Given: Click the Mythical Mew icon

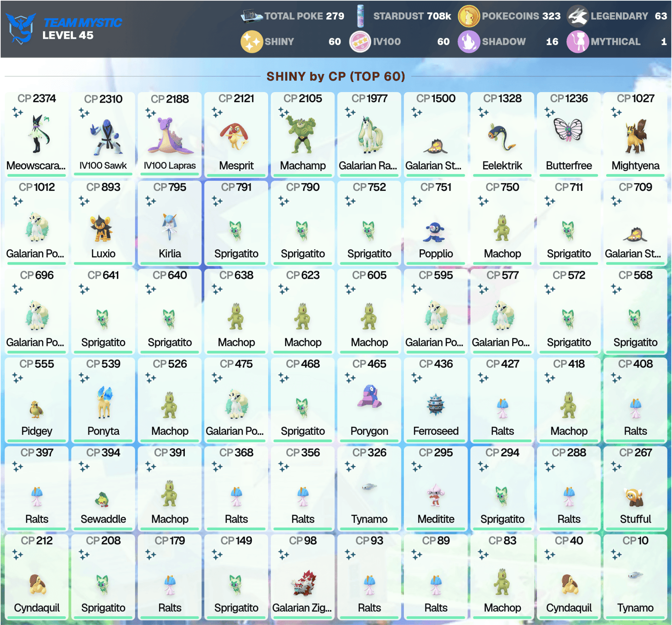Looking at the screenshot, I should click(577, 42).
